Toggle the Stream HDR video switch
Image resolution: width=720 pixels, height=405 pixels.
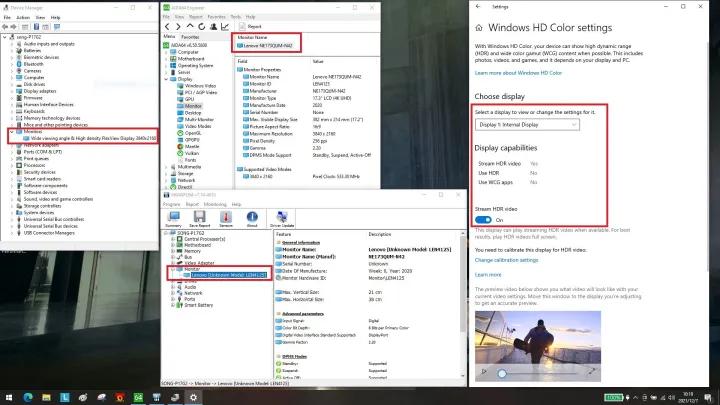(x=483, y=220)
